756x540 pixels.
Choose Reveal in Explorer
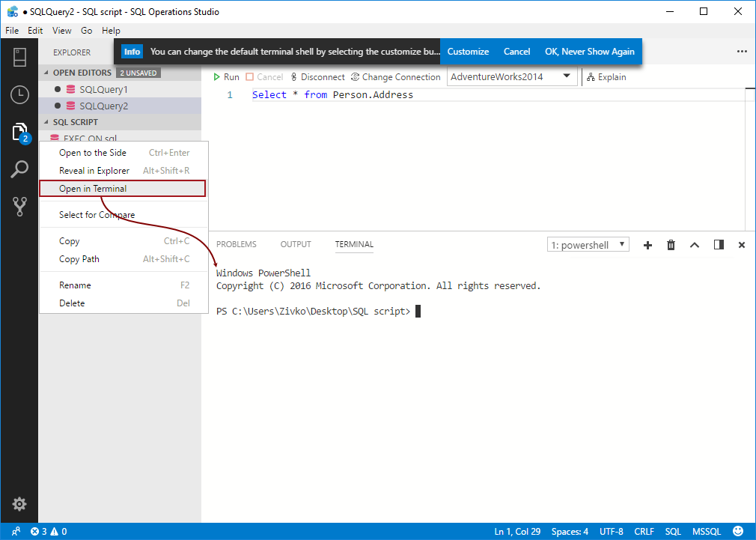click(x=124, y=170)
